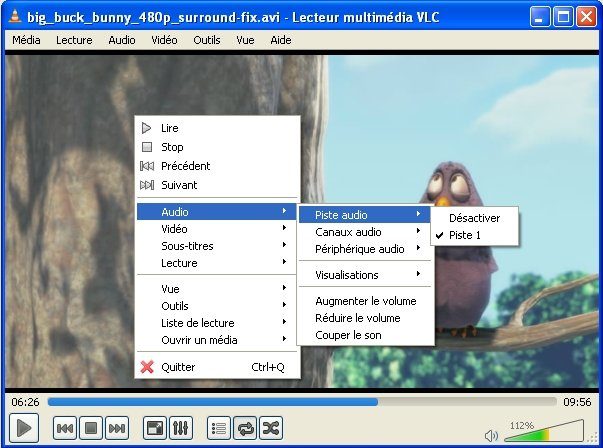Click the Stop toolbar button
Image resolution: width=603 pixels, height=448 pixels.
coord(91,428)
